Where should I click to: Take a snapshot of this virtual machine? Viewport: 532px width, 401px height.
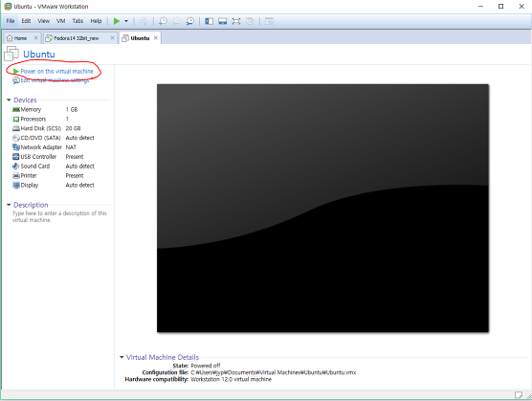(163, 21)
